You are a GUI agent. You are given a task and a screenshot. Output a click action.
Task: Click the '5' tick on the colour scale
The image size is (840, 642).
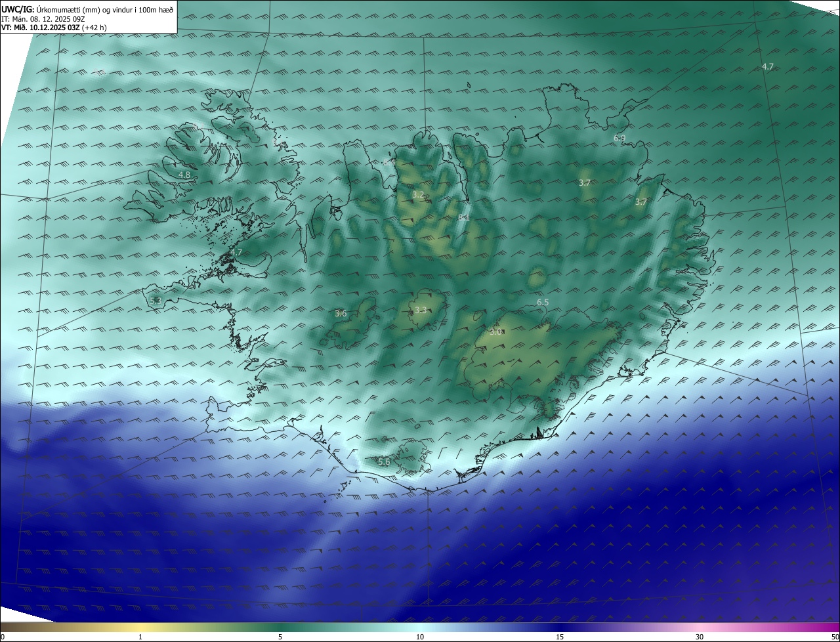(280, 637)
